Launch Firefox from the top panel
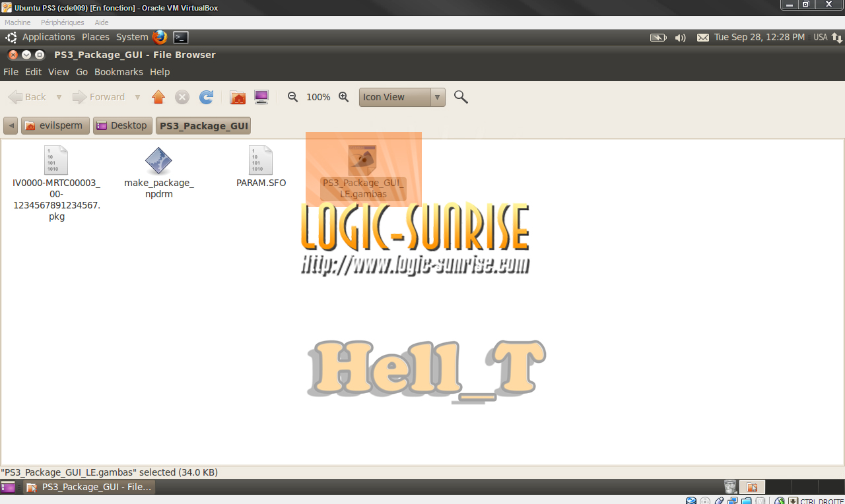This screenshot has width=845, height=504. (x=160, y=37)
